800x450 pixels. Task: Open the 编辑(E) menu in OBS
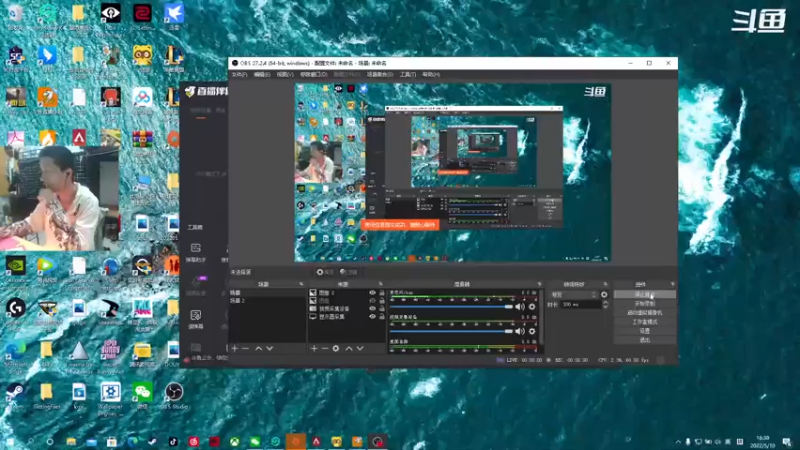click(x=262, y=74)
